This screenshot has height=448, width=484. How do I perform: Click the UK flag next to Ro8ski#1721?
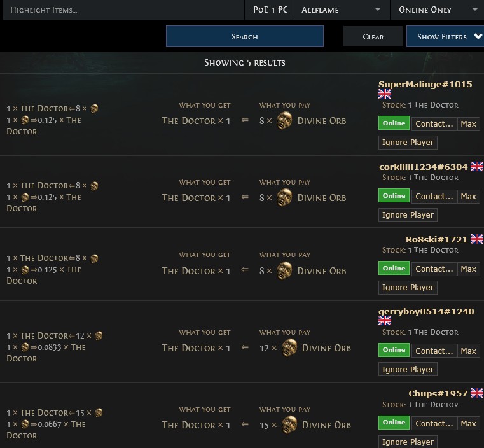coord(477,239)
